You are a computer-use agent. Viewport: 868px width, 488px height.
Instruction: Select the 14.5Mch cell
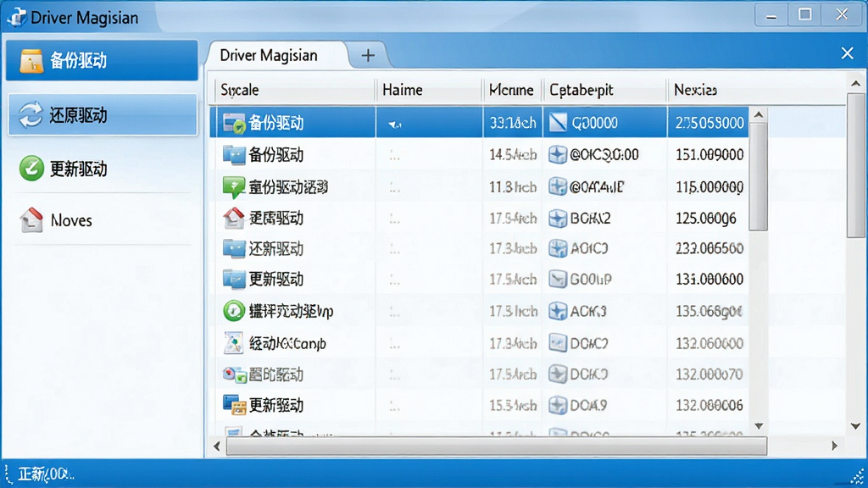point(513,155)
